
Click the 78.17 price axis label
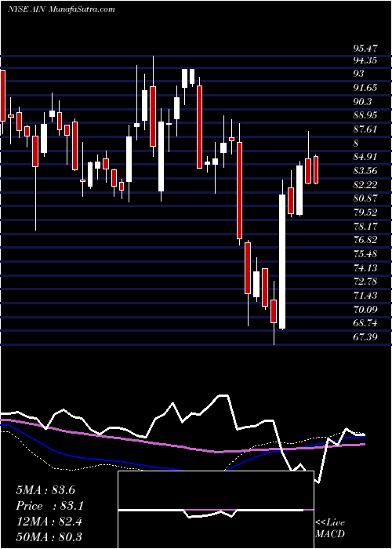pyautogui.click(x=365, y=227)
